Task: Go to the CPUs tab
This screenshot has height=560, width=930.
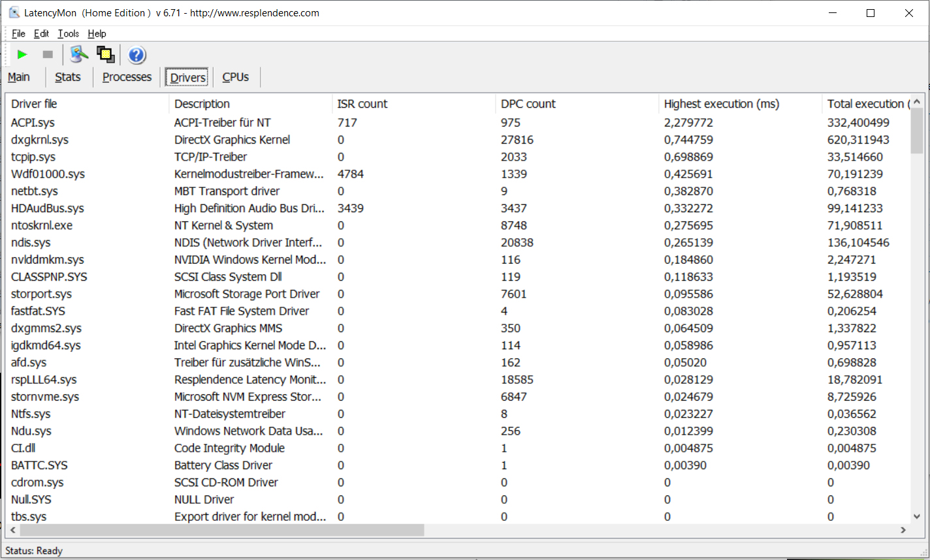Action: (235, 77)
